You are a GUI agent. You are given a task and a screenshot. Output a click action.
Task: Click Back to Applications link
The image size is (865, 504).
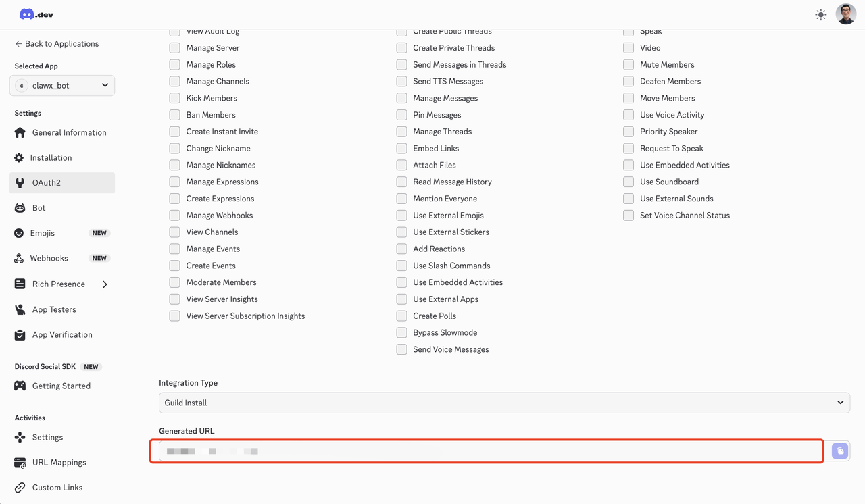point(57,43)
